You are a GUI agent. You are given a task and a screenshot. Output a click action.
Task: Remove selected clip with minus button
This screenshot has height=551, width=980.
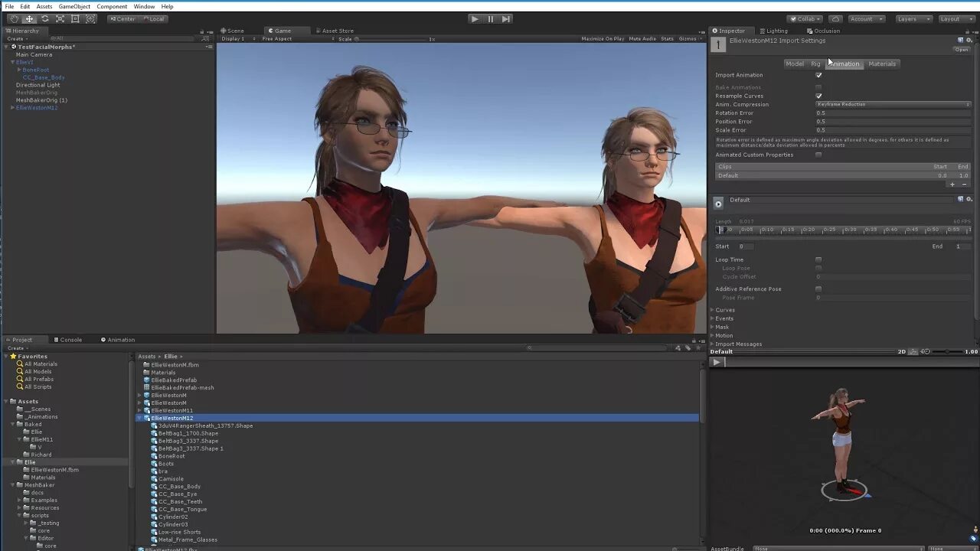pos(964,184)
